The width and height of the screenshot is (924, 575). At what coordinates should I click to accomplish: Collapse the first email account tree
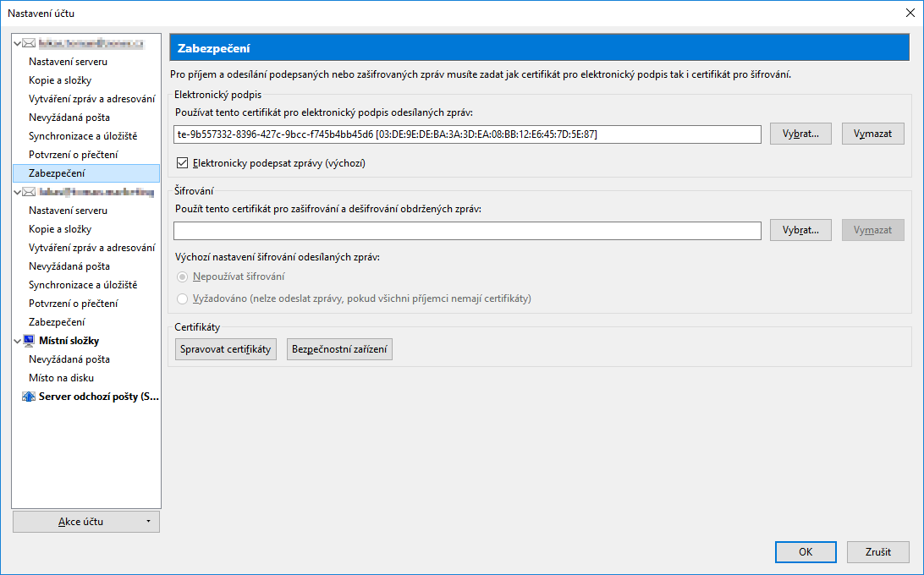(x=18, y=43)
